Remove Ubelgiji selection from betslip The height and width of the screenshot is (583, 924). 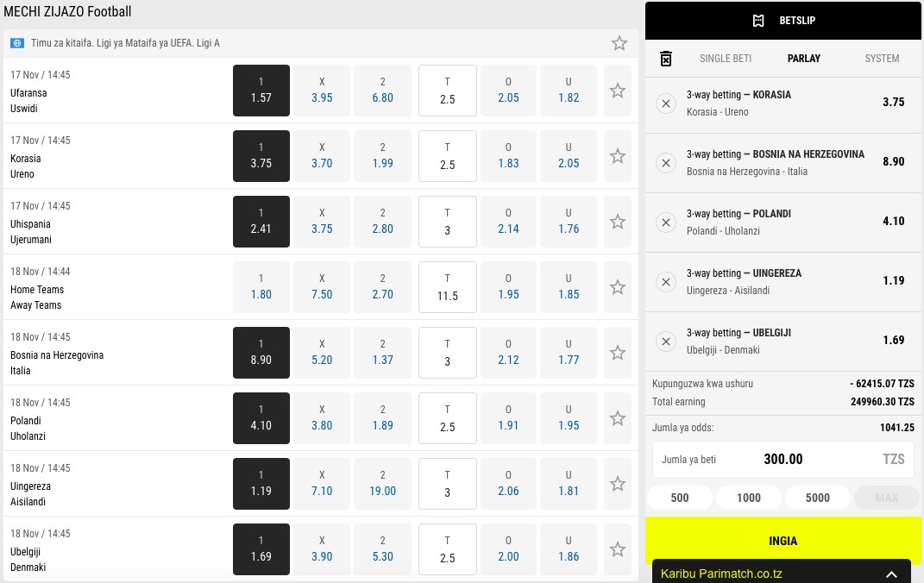[x=665, y=342]
